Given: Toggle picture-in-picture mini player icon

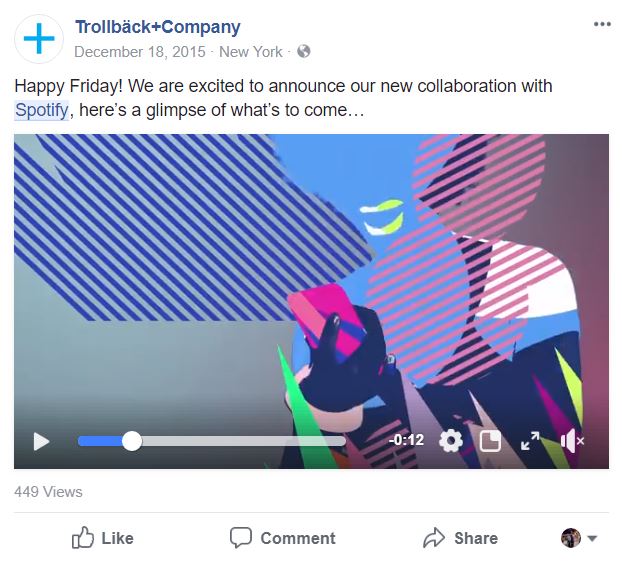Looking at the screenshot, I should click(490, 441).
